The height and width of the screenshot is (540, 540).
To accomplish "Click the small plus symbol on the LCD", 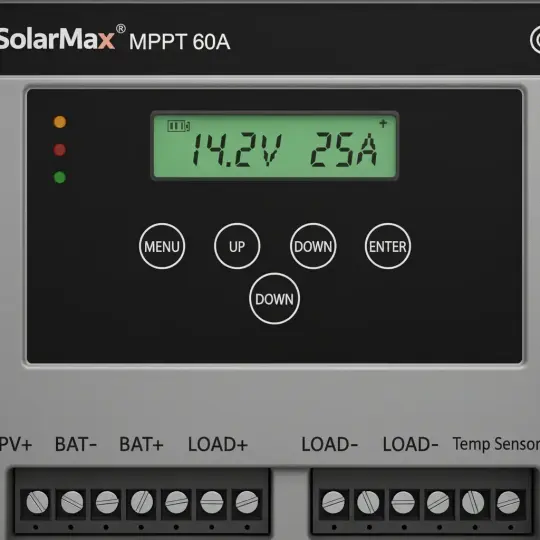I will (x=383, y=123).
